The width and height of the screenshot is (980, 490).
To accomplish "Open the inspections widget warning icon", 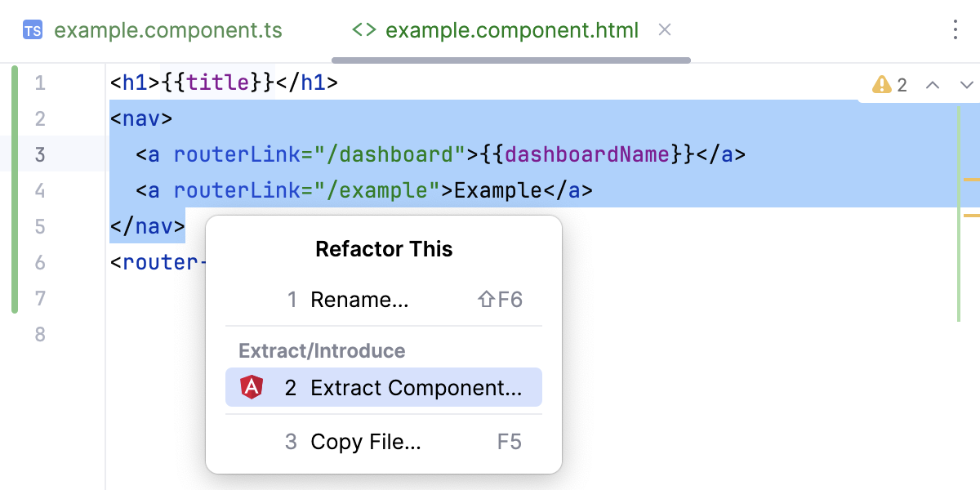I will 880,84.
